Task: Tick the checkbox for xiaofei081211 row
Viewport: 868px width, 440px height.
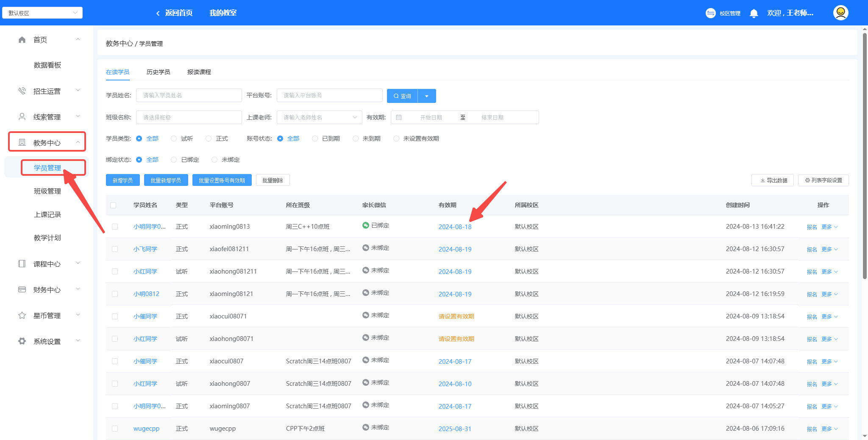Action: click(115, 249)
